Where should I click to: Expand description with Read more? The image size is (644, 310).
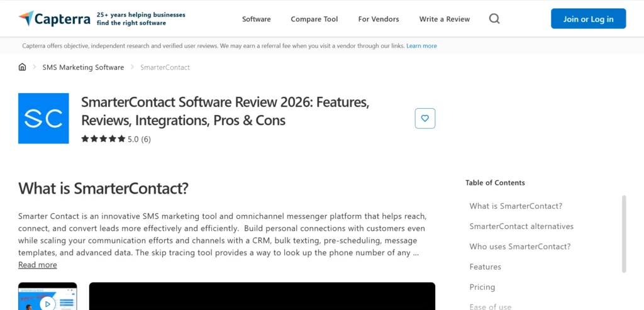(x=37, y=265)
